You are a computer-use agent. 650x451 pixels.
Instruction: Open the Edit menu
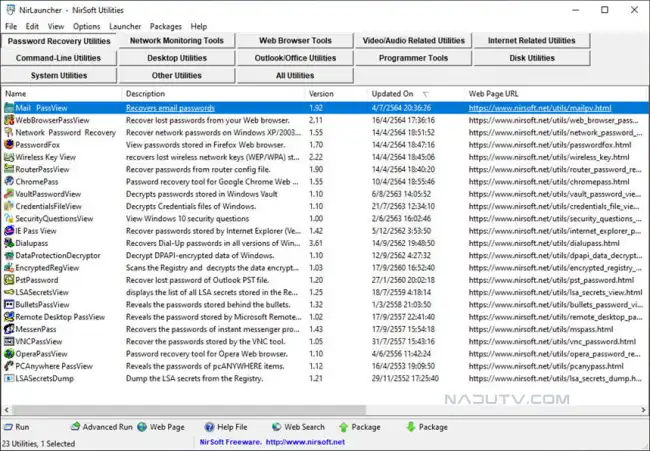click(32, 27)
